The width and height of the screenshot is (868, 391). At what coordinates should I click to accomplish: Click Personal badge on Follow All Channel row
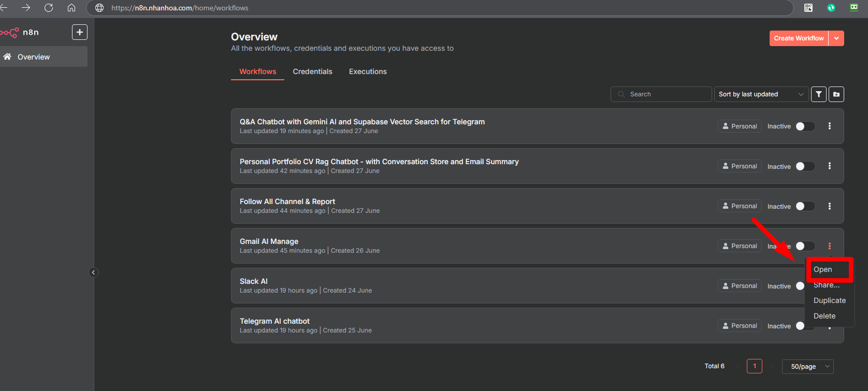pos(740,206)
